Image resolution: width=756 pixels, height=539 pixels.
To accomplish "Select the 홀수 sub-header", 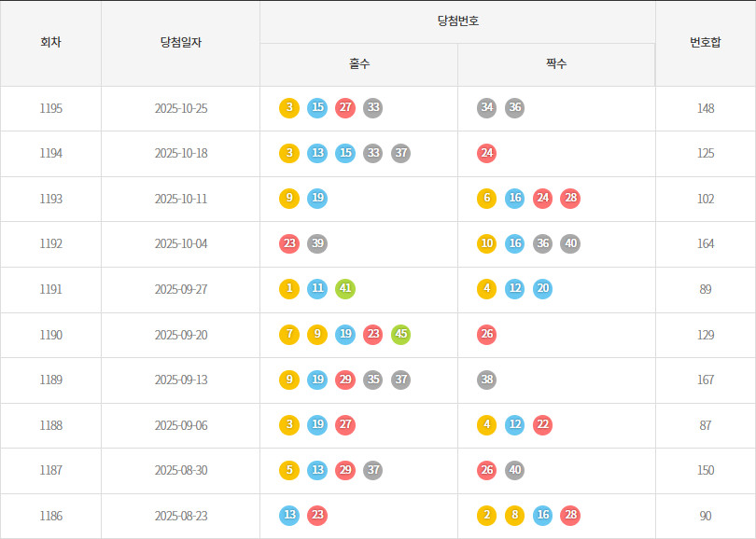I will tap(358, 64).
